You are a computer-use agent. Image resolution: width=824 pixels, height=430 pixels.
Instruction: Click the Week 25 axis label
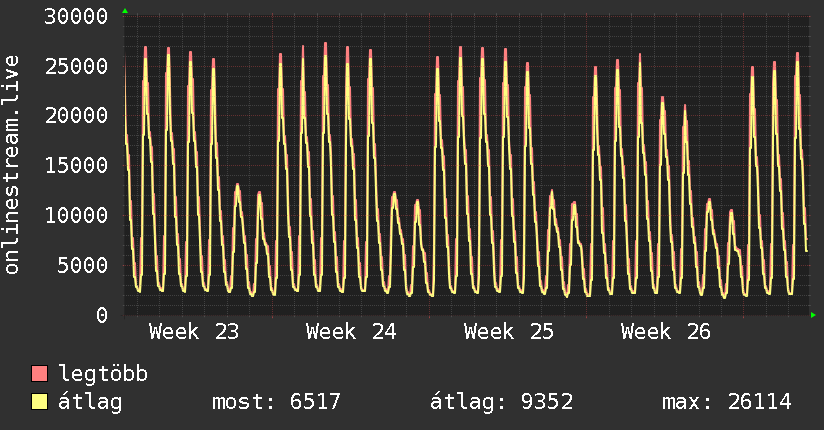point(509,332)
